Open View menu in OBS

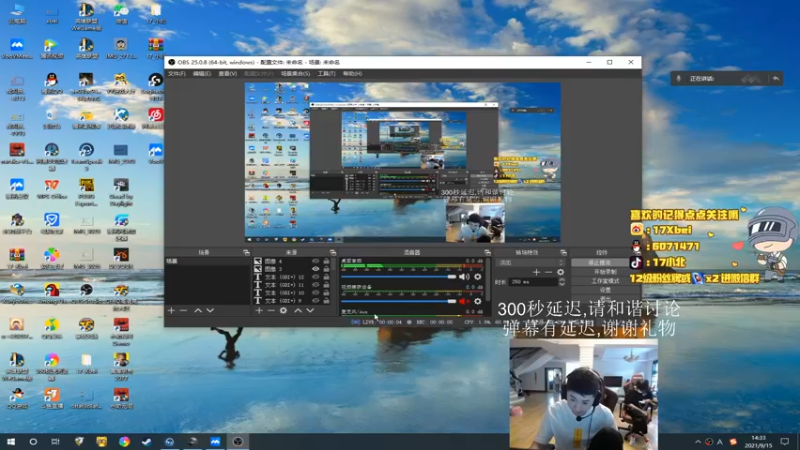pyautogui.click(x=228, y=73)
